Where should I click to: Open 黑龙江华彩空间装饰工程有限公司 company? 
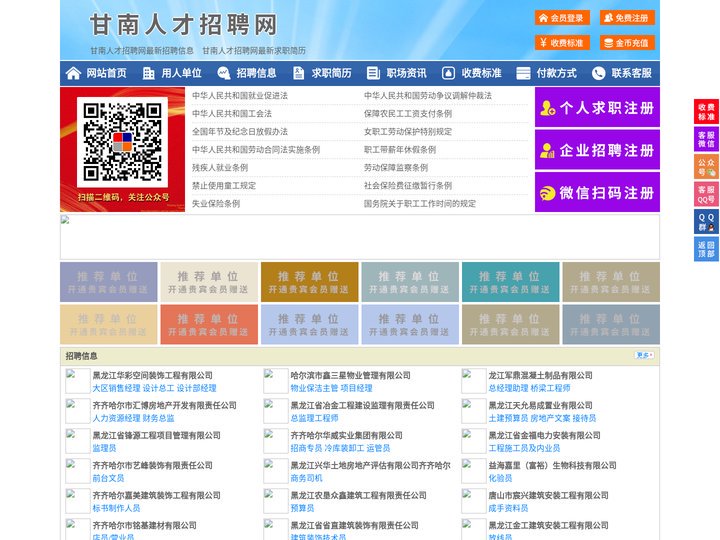[x=152, y=375]
